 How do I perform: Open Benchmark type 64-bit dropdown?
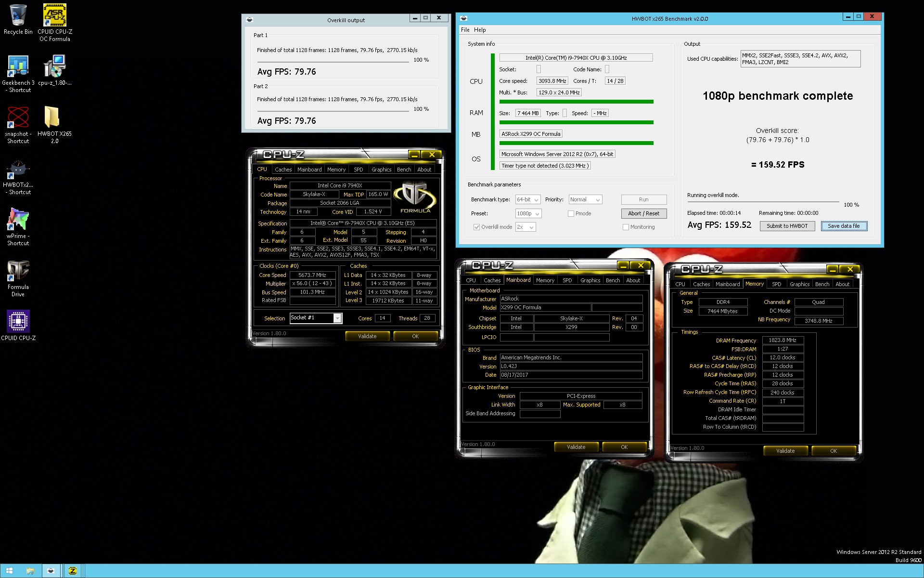528,199
